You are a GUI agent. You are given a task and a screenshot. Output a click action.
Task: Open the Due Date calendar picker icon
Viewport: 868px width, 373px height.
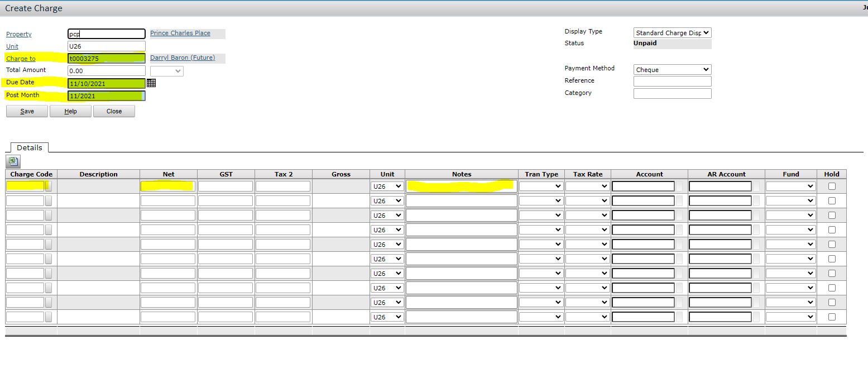pyautogui.click(x=151, y=83)
